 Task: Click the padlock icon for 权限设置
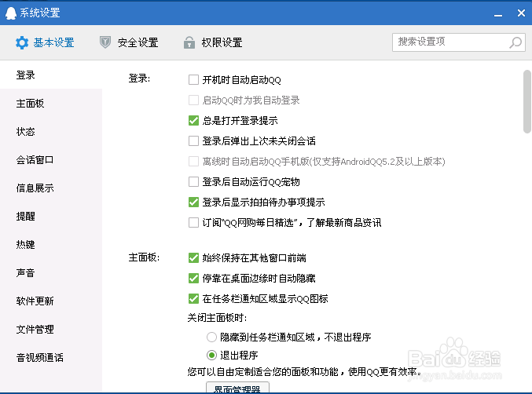pos(189,42)
